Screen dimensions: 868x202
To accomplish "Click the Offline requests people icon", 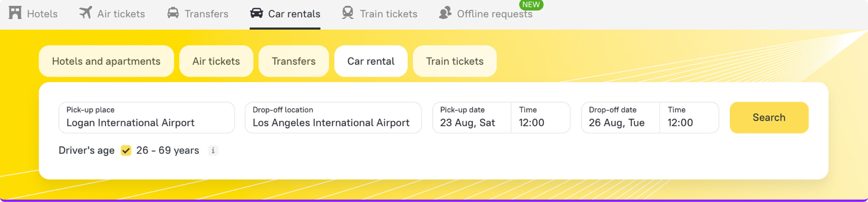I will click(x=445, y=13).
